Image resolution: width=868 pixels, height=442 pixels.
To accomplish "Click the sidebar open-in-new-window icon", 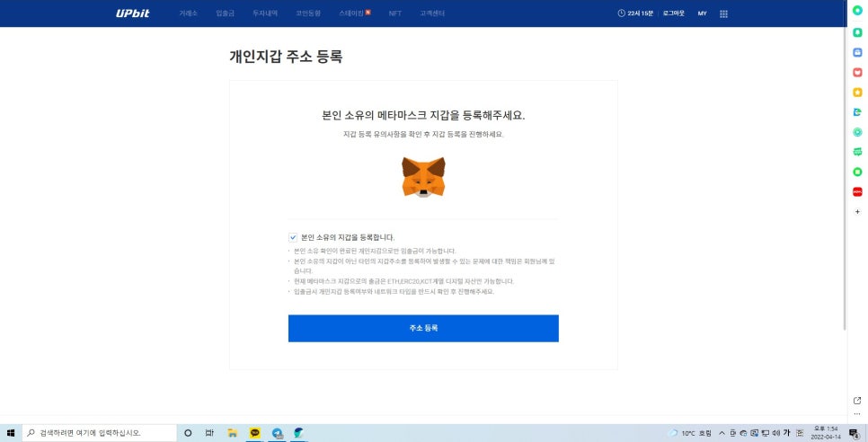I will [857, 401].
